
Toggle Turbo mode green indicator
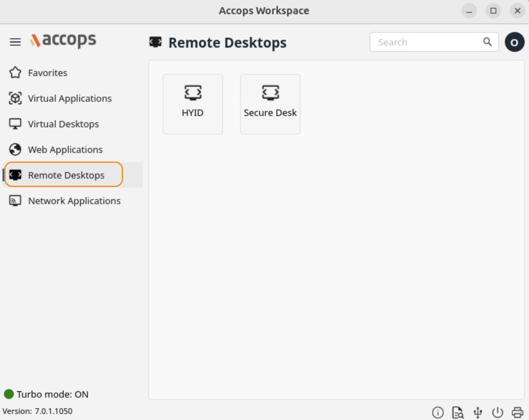(x=9, y=394)
